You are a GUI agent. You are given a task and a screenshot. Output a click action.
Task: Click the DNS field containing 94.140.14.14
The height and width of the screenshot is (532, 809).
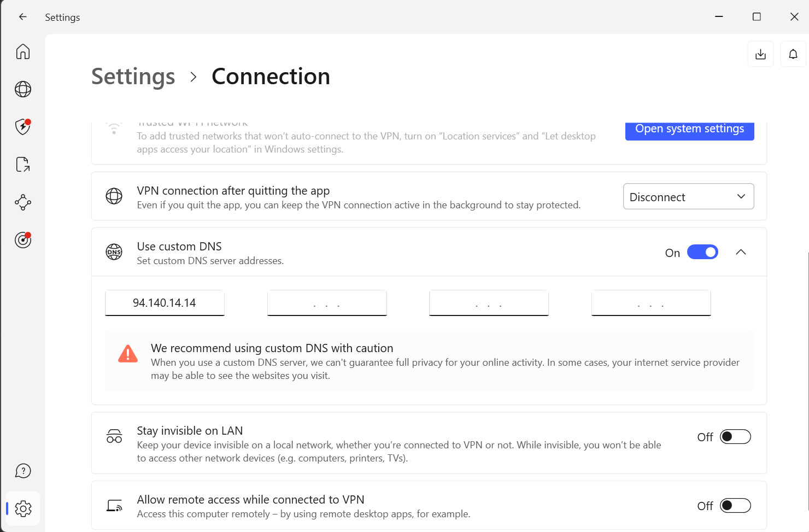[x=165, y=303]
